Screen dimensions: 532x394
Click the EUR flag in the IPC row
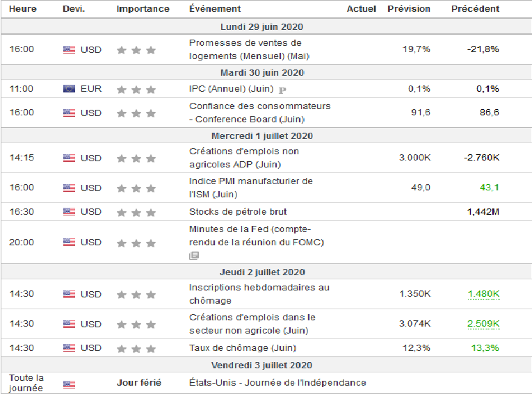pos(69,89)
